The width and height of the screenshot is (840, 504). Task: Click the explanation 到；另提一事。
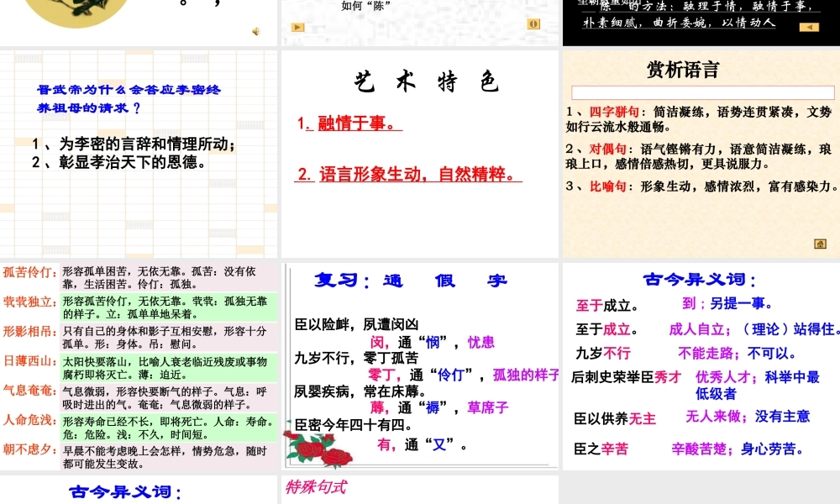click(x=727, y=304)
